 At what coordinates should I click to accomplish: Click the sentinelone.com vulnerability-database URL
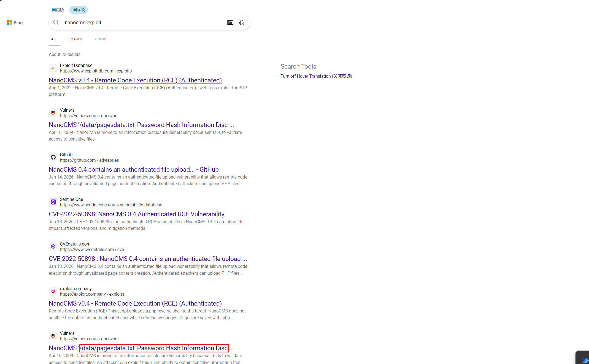tap(111, 205)
